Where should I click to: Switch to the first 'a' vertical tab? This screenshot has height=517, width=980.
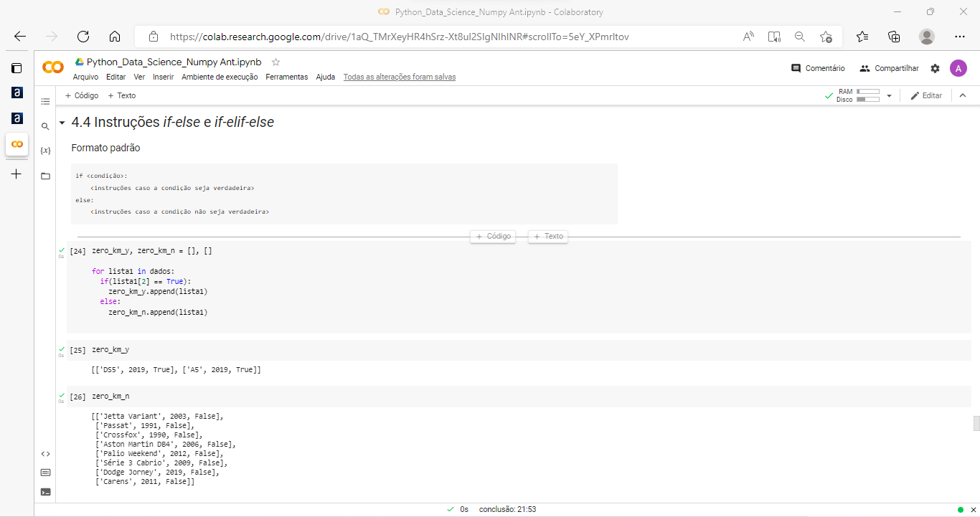click(17, 93)
